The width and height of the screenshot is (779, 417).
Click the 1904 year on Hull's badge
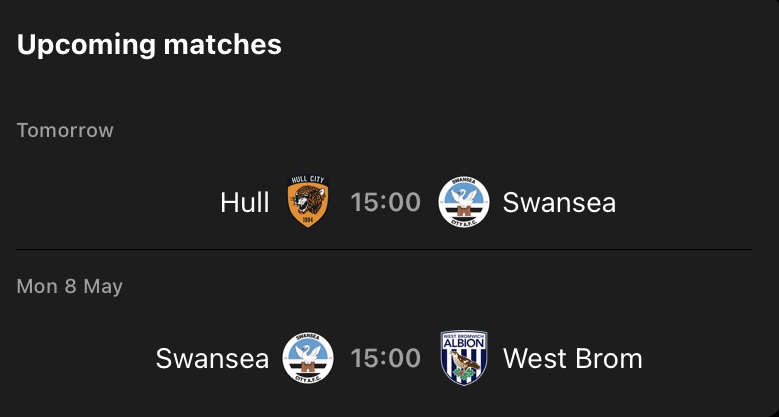(308, 217)
